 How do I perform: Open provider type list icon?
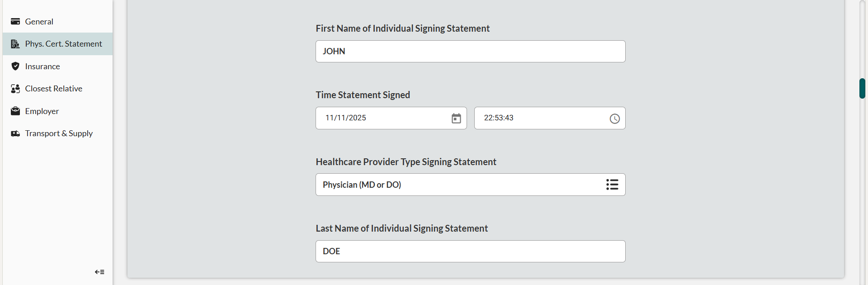612,185
